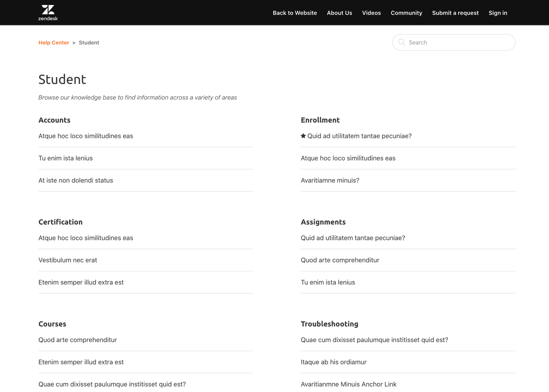Go to Videos in the navigation bar
549x392 pixels.
pos(371,13)
